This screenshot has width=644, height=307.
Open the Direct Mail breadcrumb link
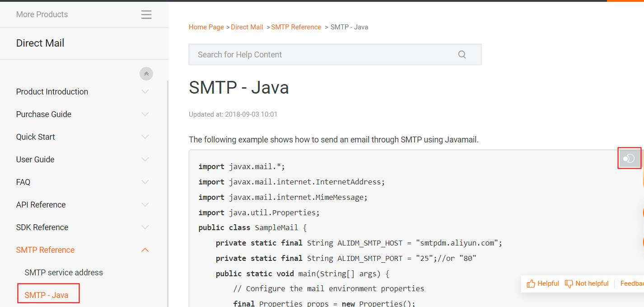[247, 27]
